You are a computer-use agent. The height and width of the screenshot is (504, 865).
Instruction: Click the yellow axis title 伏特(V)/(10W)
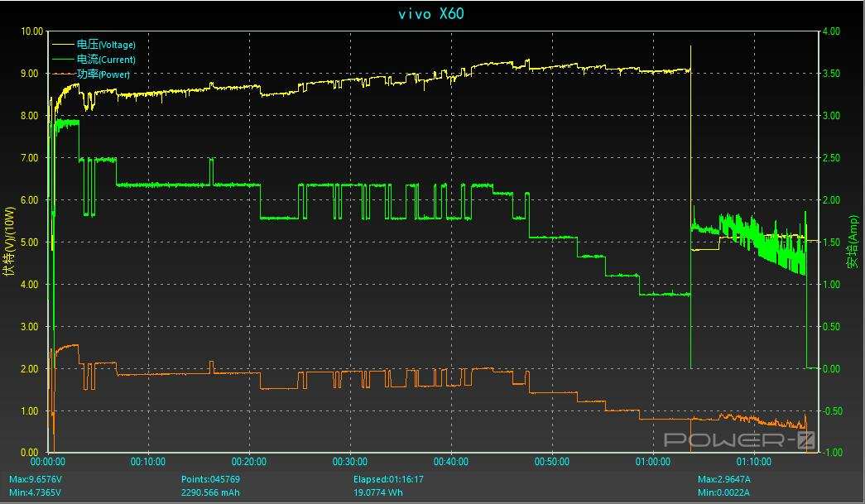(7, 242)
